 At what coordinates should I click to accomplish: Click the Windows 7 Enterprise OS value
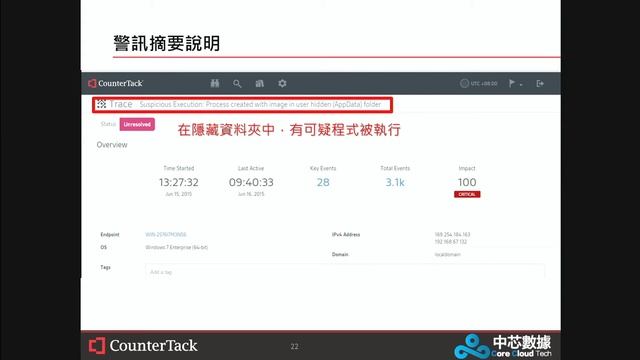176,247
